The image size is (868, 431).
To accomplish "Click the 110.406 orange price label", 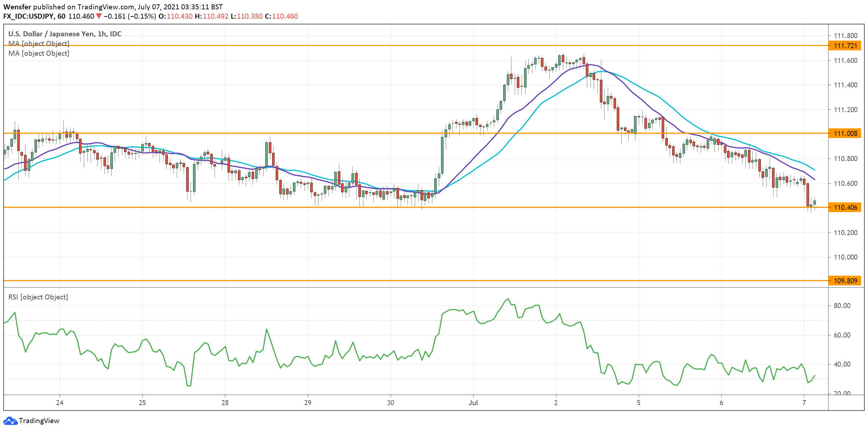I will 845,207.
